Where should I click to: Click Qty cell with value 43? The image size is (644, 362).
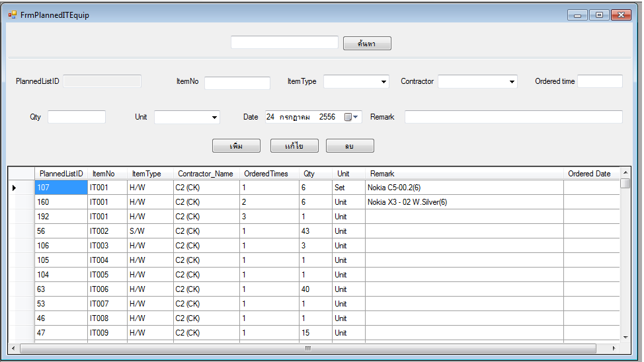coord(316,231)
